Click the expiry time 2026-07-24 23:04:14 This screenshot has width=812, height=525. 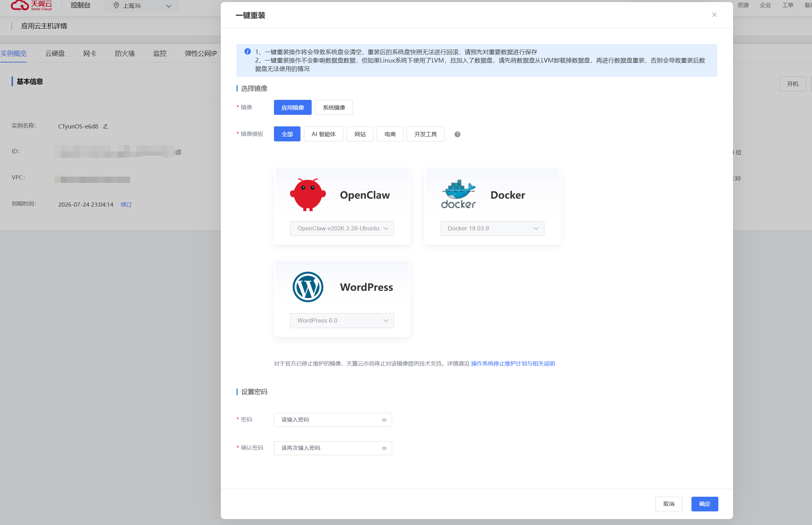point(86,205)
